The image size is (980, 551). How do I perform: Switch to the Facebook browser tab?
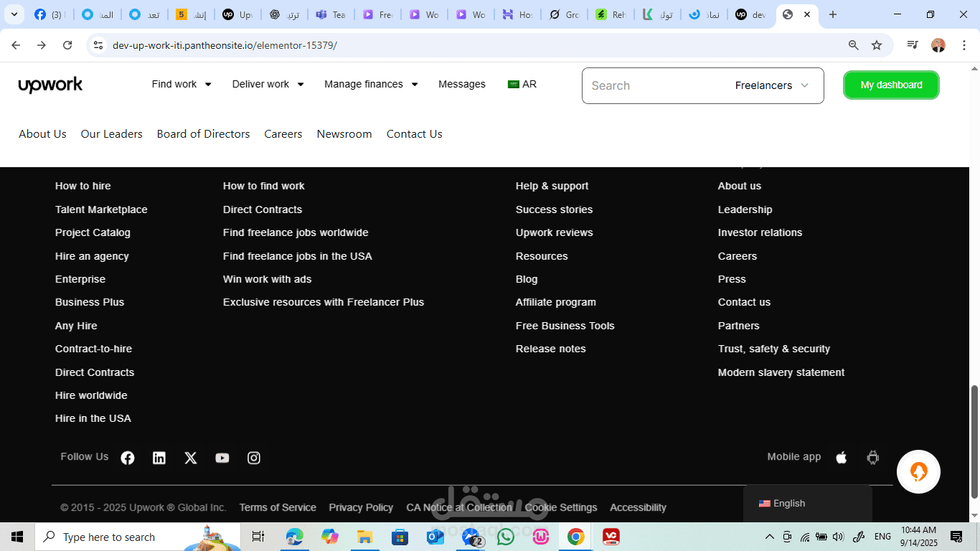pos(49,14)
